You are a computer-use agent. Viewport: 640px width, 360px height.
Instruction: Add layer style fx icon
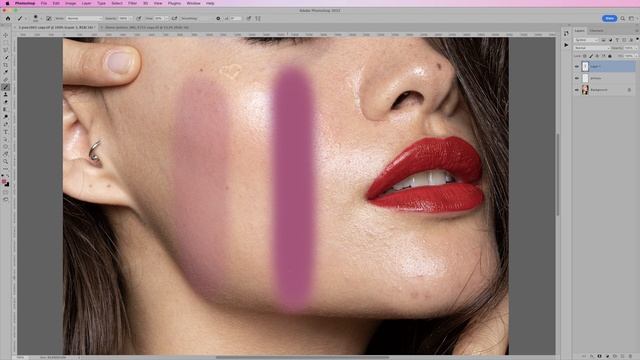tap(591, 356)
